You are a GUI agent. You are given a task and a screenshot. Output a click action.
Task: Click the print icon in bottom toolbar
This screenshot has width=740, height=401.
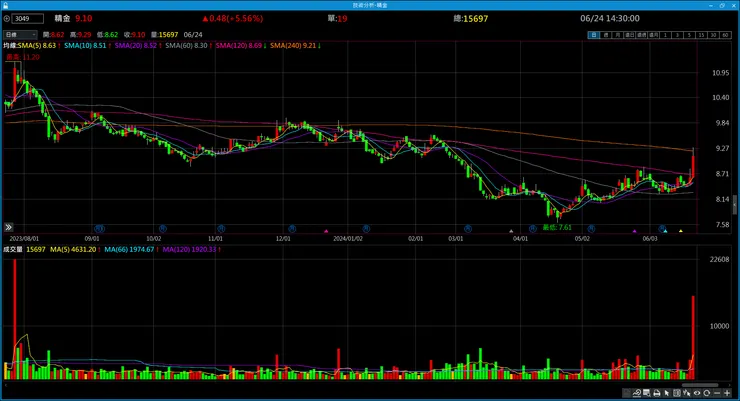pyautogui.click(x=656, y=393)
